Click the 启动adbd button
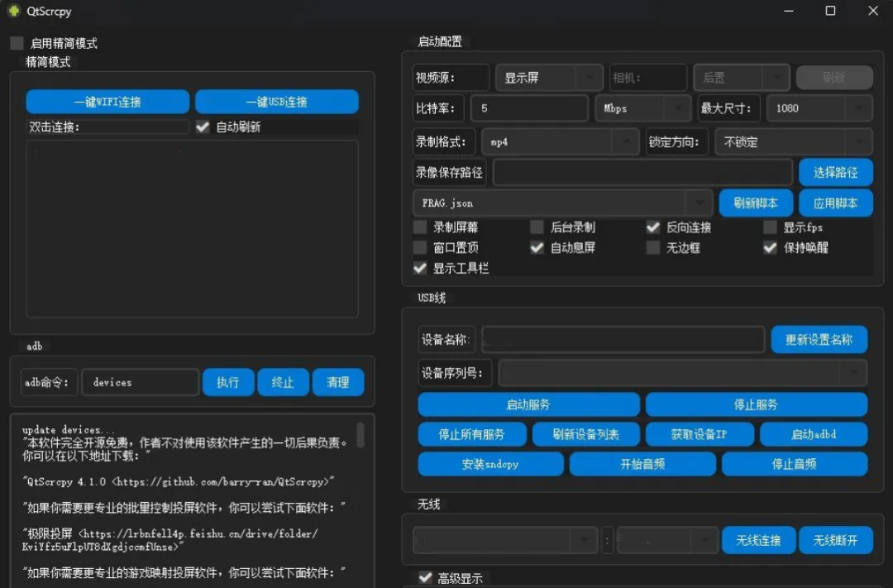 814,434
